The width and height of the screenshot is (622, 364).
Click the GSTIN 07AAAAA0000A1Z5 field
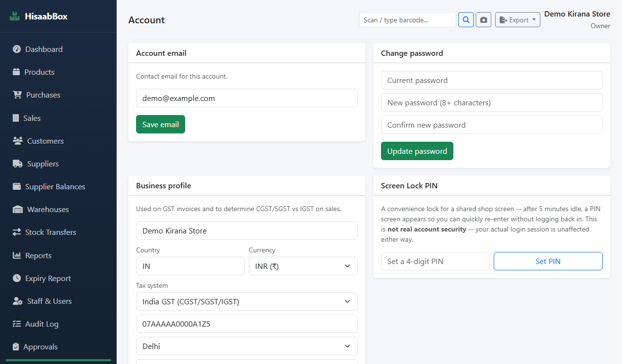tap(247, 324)
